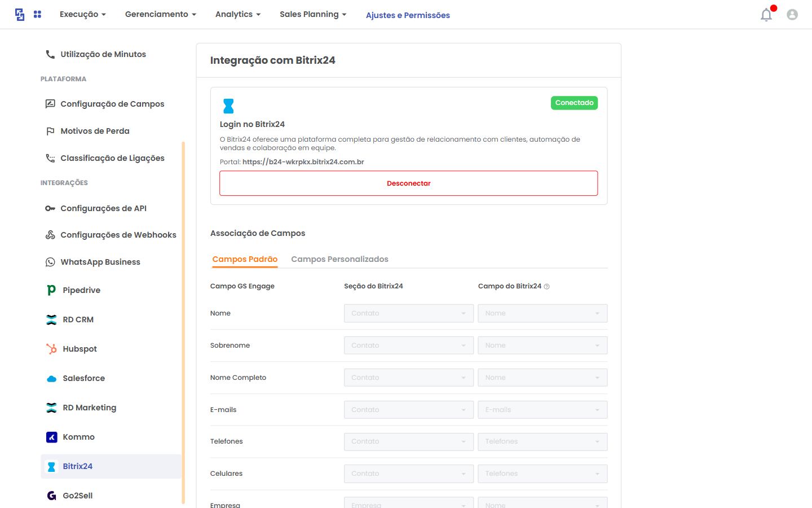
Task: Click the Conectado status badge
Action: click(574, 103)
